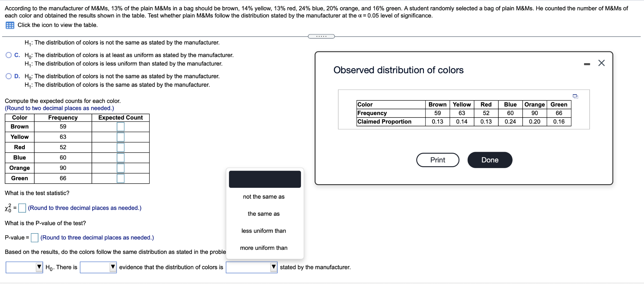Click the Blue claimed proportion 0.24
Screen dimensions: 644x284
510,122
